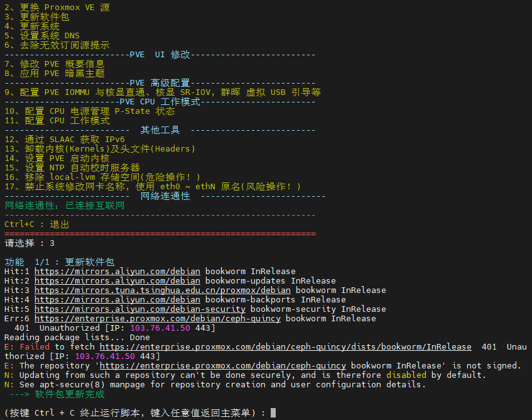Screen dimensions: 532x420
Task: Click IP 103.76.41.50 on the 401 Unauthorized line
Action: [160, 328]
